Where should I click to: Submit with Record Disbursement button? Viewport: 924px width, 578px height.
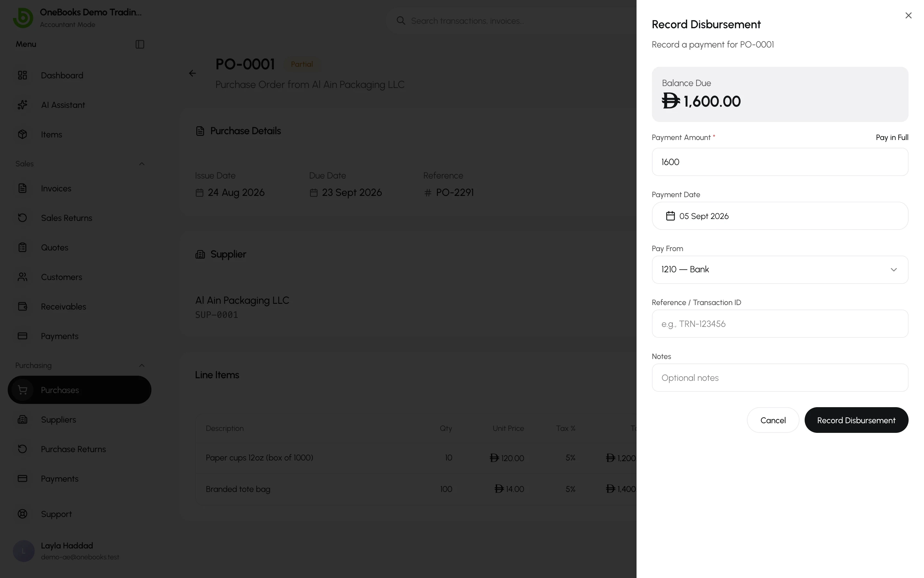(856, 420)
